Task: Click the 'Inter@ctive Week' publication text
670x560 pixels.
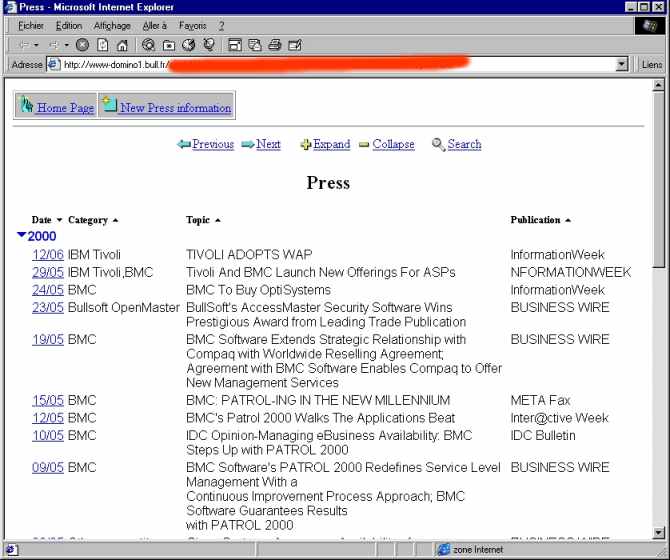Action: pyautogui.click(x=560, y=418)
